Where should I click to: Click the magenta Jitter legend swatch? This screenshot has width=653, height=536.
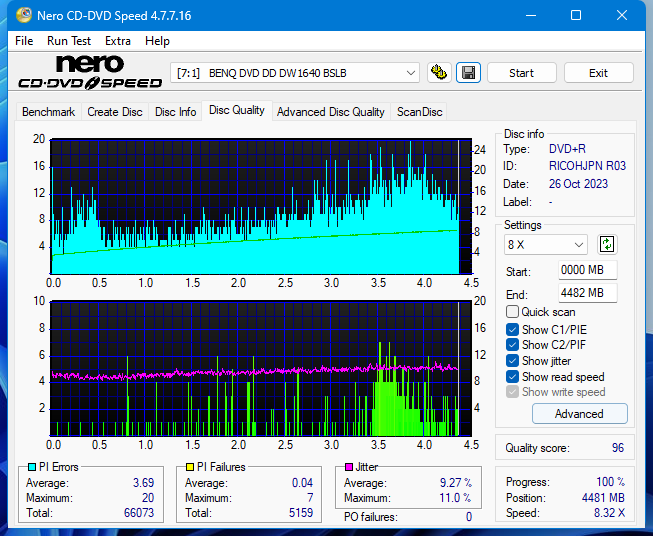pos(349,467)
